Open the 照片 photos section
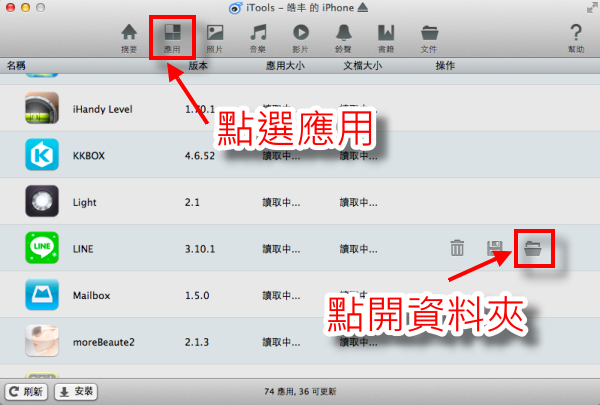 [215, 38]
